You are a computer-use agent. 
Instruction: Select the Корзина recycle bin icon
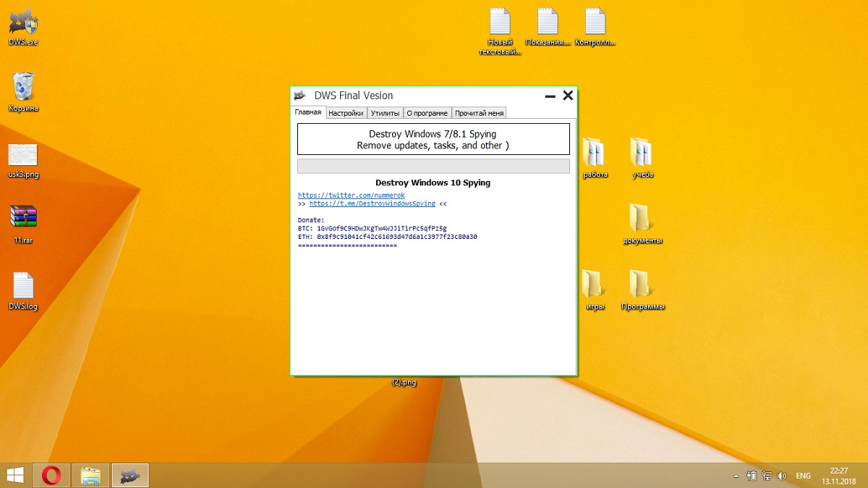tap(23, 92)
